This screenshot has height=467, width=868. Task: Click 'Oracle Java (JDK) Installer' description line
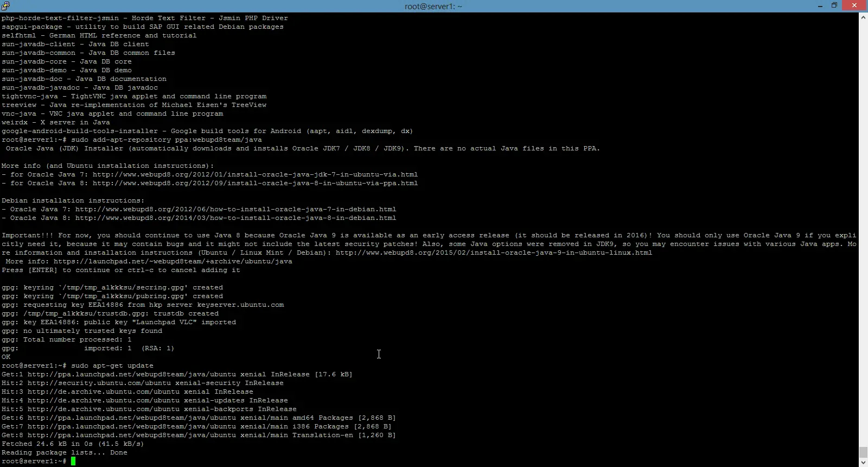point(303,148)
